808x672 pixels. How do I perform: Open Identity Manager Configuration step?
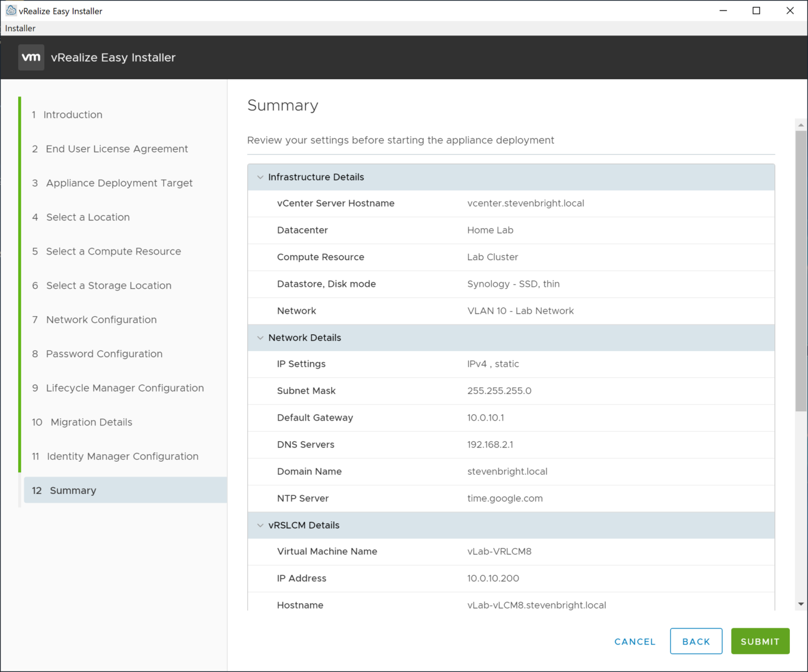[122, 457]
